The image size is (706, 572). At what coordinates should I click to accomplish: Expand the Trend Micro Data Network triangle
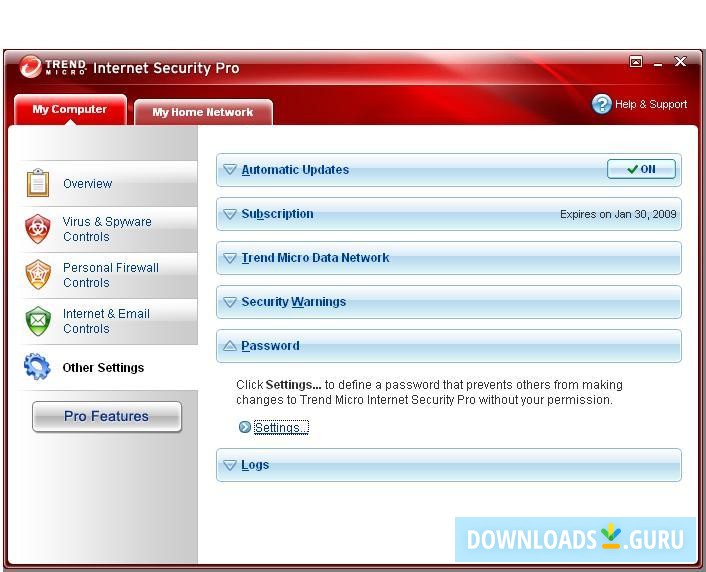pyautogui.click(x=230, y=258)
